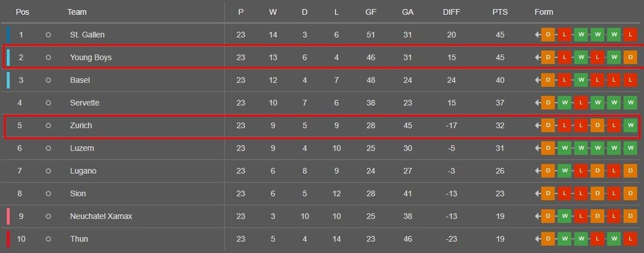Click Young Boys' first form badge (D)
The image size is (644, 253).
coord(548,57)
